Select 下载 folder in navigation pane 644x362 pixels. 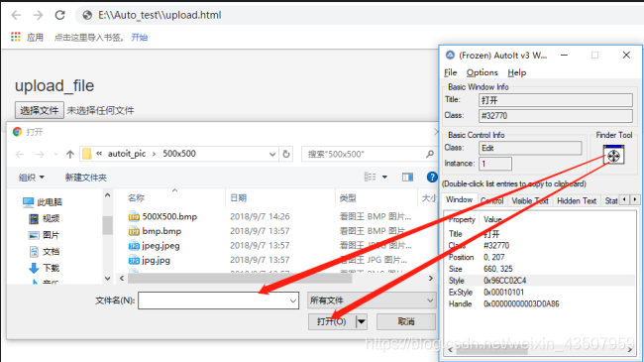click(45, 268)
